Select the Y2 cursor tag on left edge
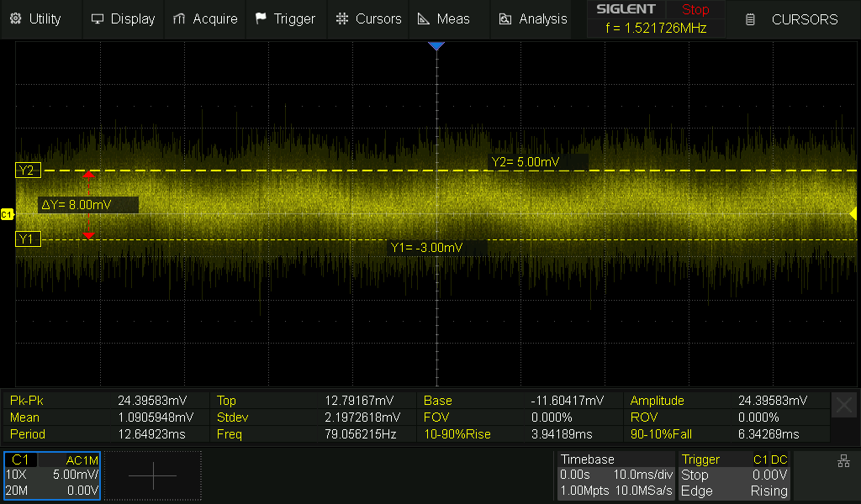861x504 pixels. click(28, 171)
